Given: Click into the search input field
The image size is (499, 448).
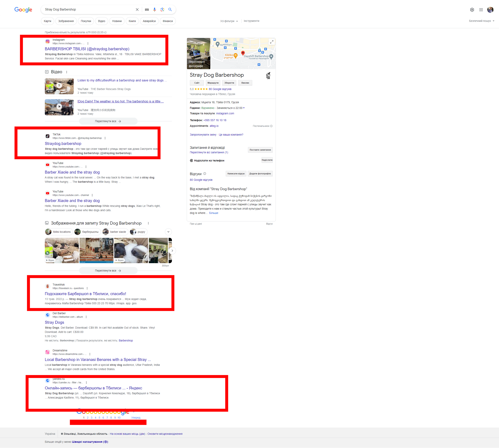Looking at the screenshot, I should [89, 10].
